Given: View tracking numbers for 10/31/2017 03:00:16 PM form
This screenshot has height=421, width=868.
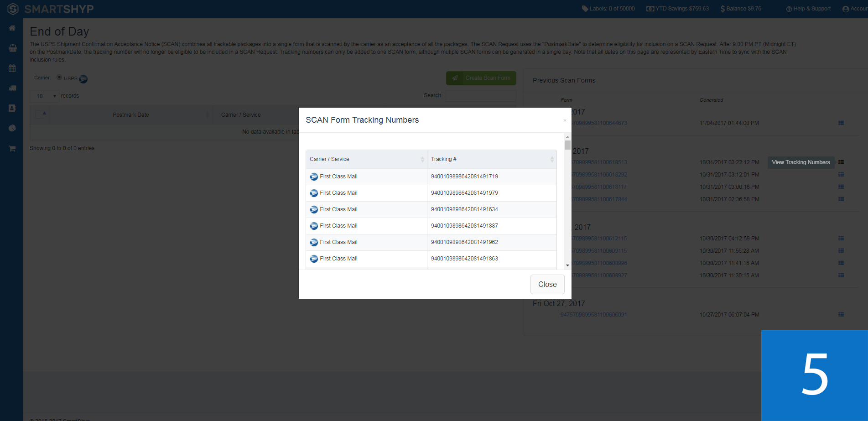Looking at the screenshot, I should tap(841, 187).
